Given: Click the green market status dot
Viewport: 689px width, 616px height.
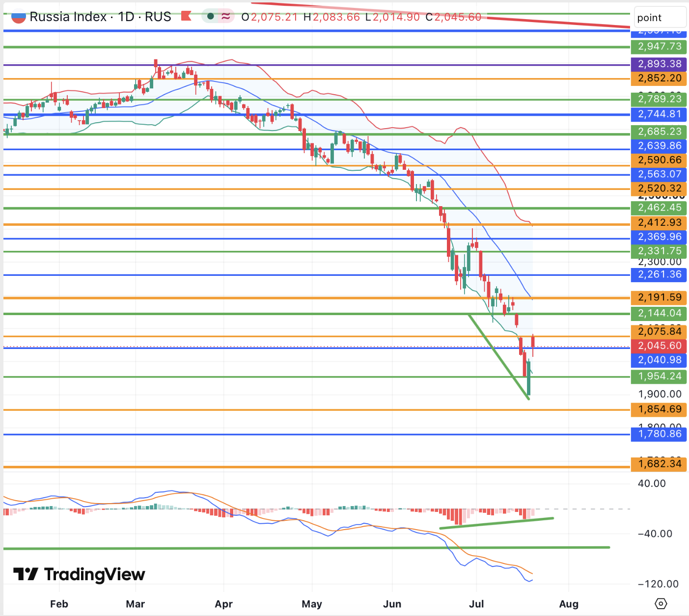Looking at the screenshot, I should point(211,16).
